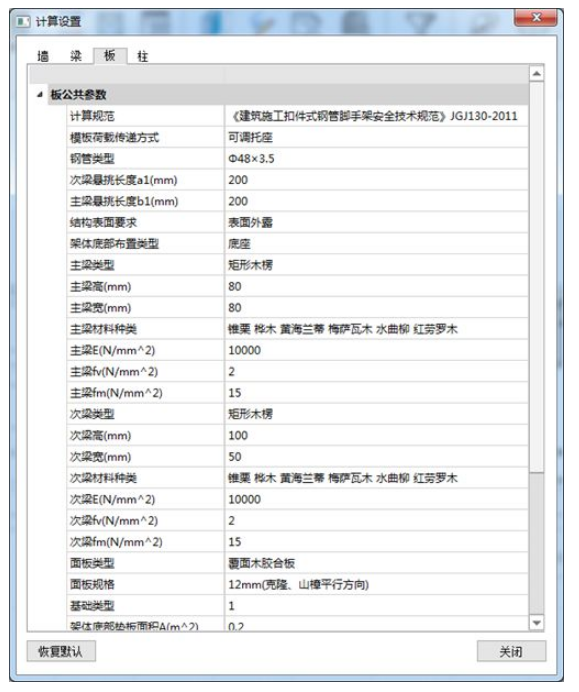579x692 pixels.
Task: Edit the 次梁E value 10000
Action: tap(376, 499)
